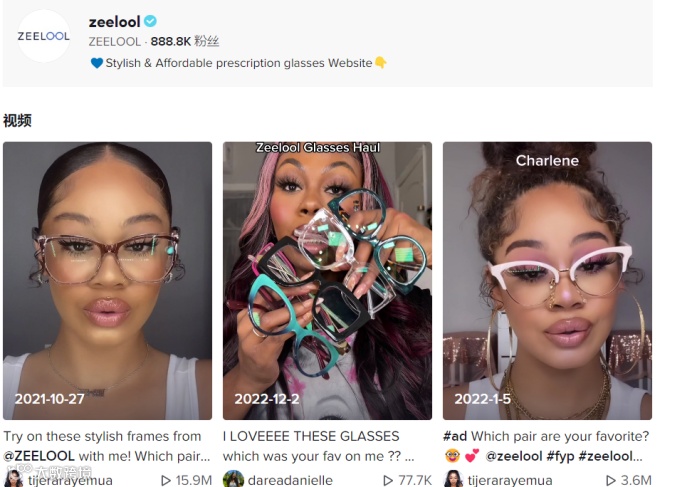
Task: Open dareadanielle's round avatar
Action: [233, 479]
